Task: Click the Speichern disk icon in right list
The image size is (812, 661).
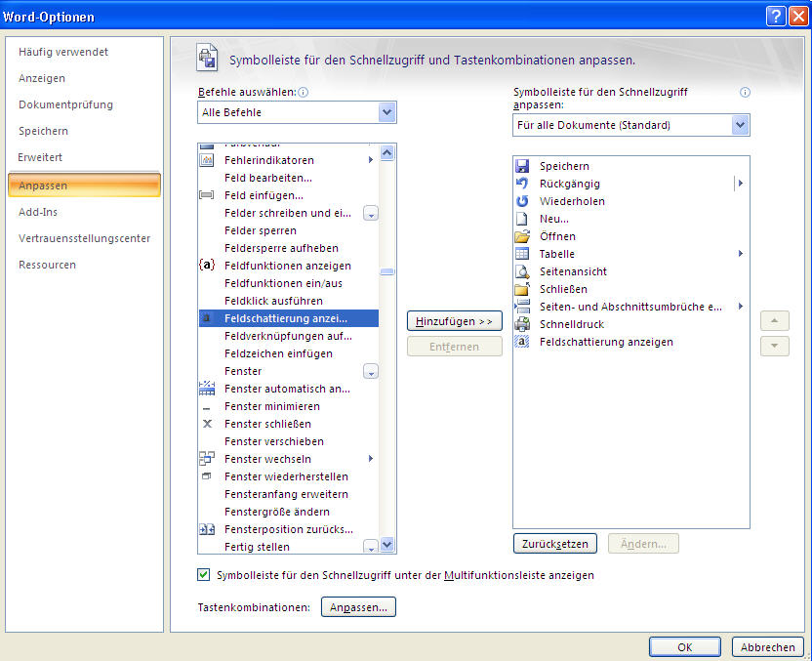Action: [x=521, y=166]
